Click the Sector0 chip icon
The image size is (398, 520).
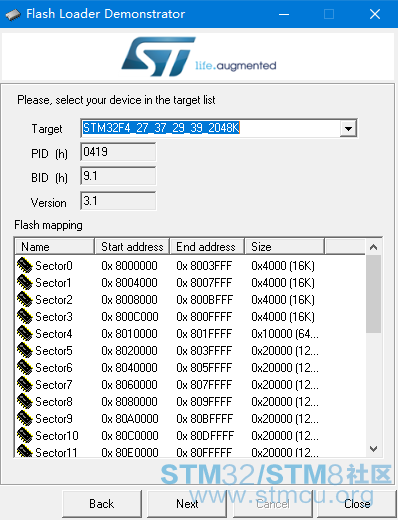(25, 265)
